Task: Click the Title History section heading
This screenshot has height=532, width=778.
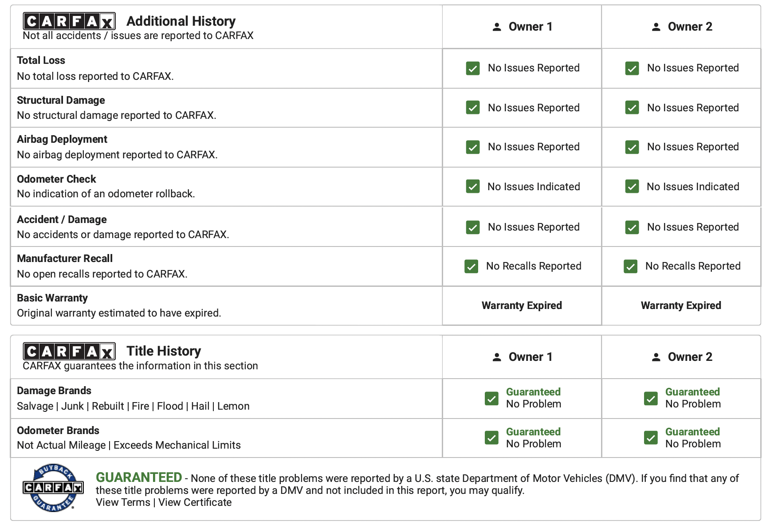Action: (164, 351)
